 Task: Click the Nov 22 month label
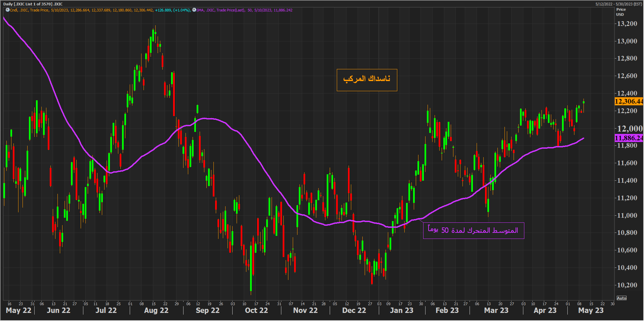[305, 311]
